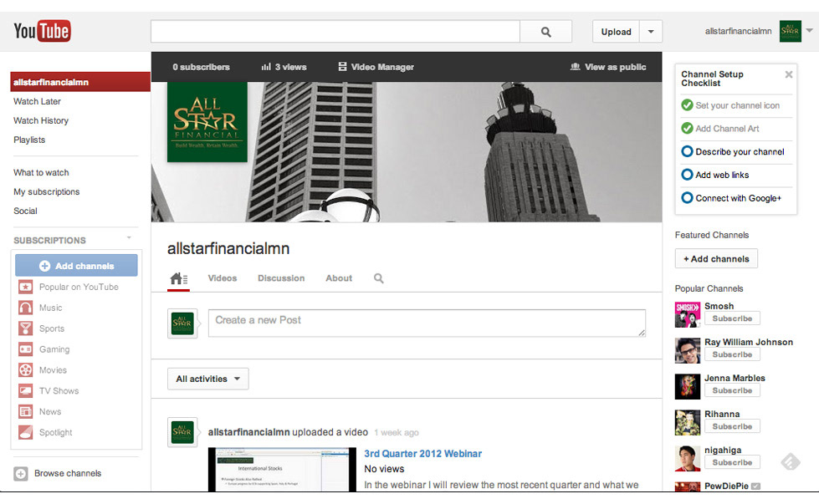Switch to the Videos tab
The width and height of the screenshot is (819, 504).
(x=223, y=278)
